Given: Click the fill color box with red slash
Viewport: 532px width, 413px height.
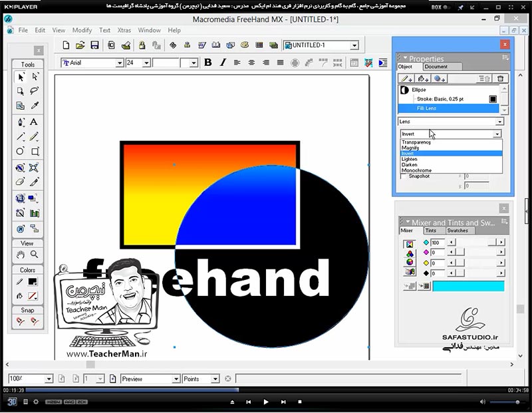Looking at the screenshot, I should (x=33, y=295).
